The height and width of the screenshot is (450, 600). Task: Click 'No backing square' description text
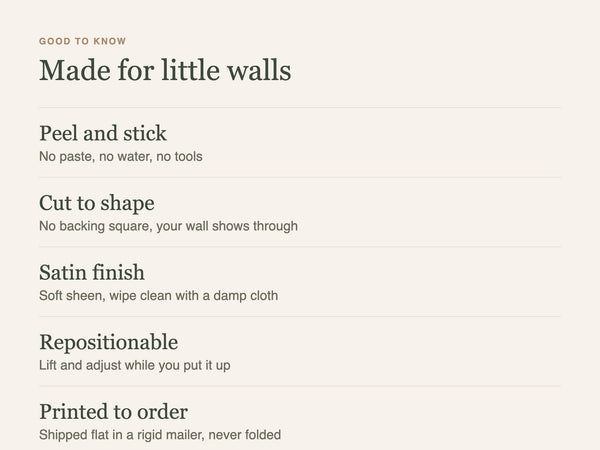click(x=168, y=226)
